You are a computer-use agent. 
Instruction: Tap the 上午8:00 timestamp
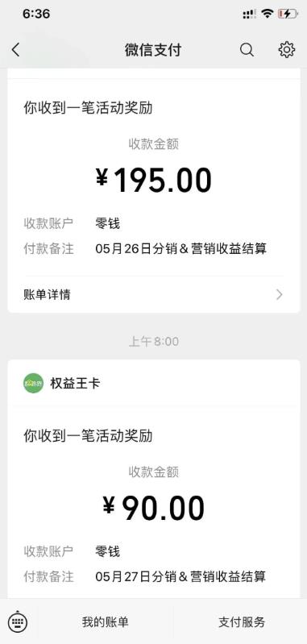153,342
